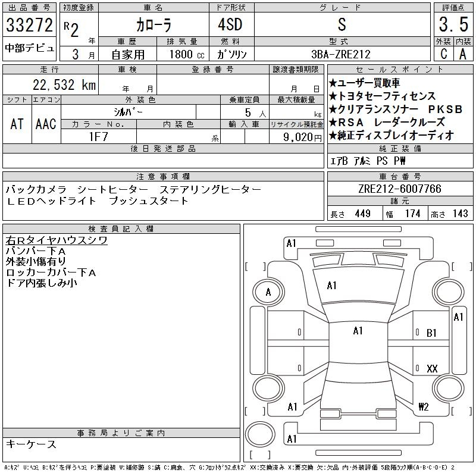Click inspector note 外装小傷有り
This screenshot has width=476, height=476.
pyautogui.click(x=36, y=261)
